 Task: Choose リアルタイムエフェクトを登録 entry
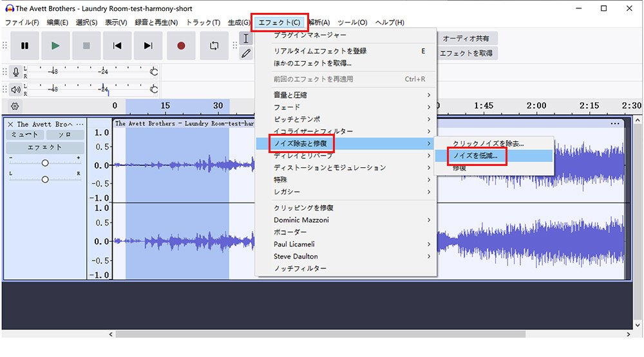click(345, 51)
